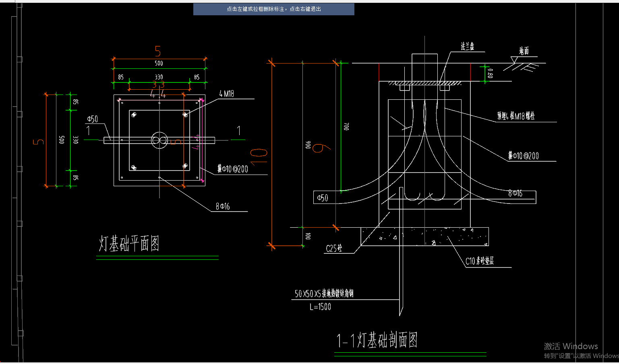Click the '灯基础平面图' drawing title
This screenshot has height=364, width=619.
pos(129,244)
